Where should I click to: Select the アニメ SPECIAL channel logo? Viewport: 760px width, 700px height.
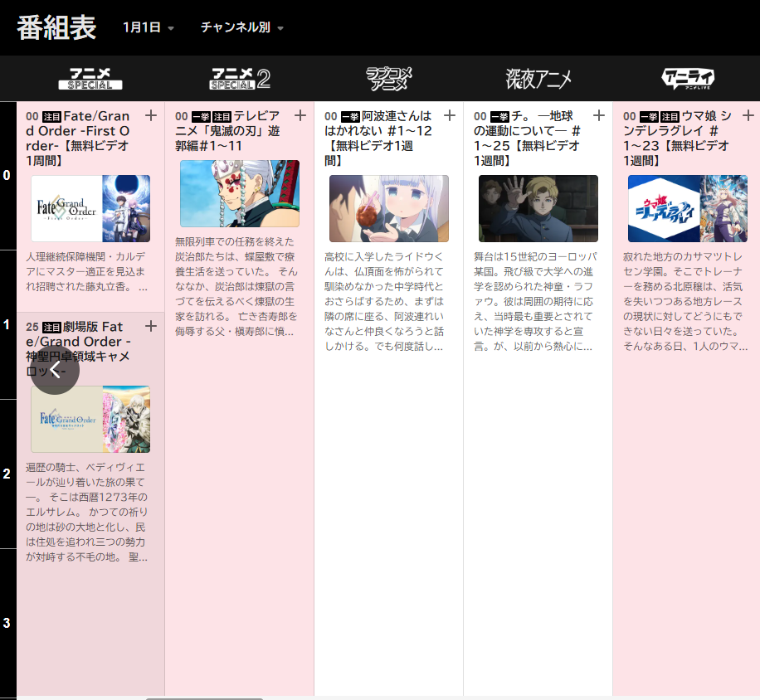coord(90,79)
